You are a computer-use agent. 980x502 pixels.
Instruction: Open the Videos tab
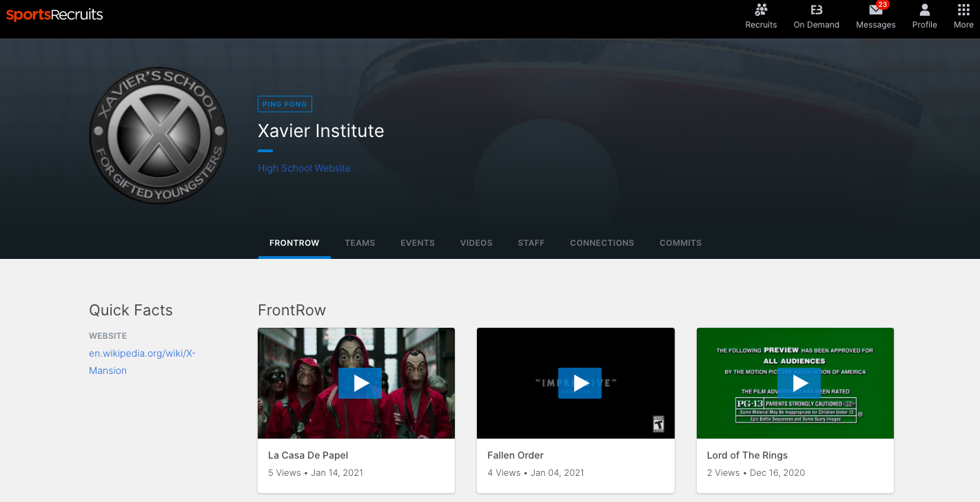point(476,243)
